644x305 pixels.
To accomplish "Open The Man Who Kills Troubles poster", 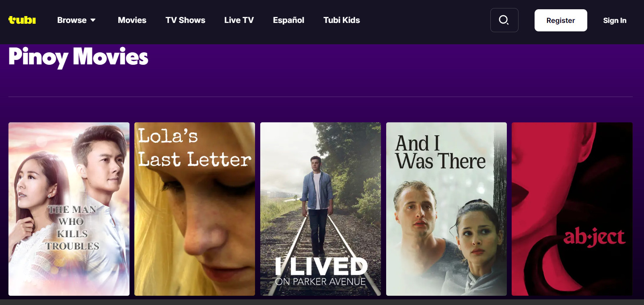I will pos(69,209).
